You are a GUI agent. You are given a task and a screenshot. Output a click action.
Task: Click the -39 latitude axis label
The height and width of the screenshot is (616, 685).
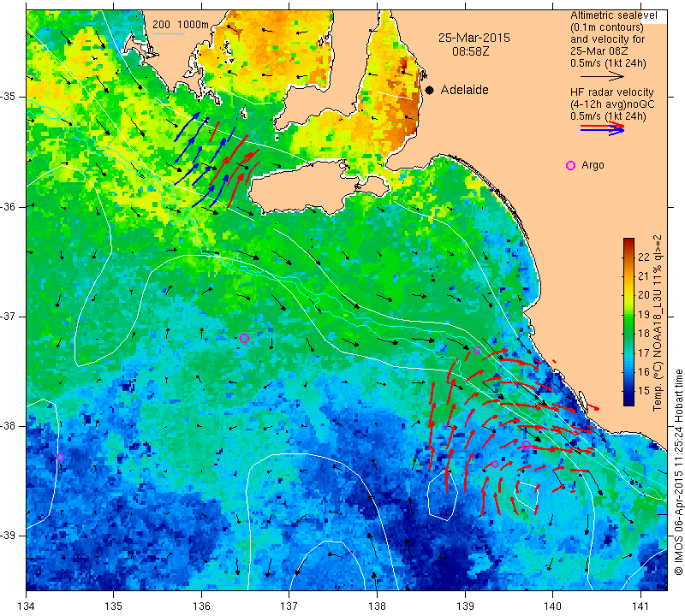pos(9,536)
